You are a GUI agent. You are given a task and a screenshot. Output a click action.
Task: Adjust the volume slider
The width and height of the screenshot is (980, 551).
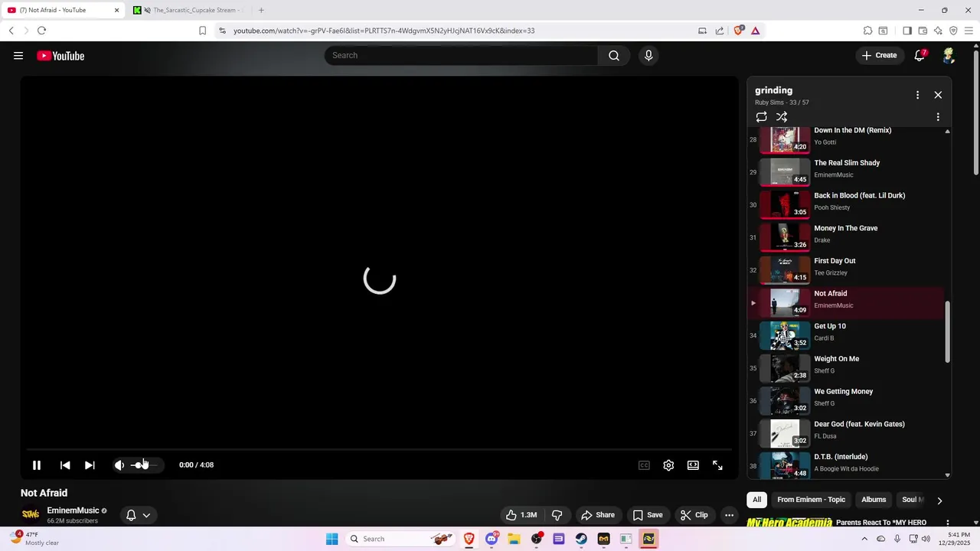click(143, 465)
